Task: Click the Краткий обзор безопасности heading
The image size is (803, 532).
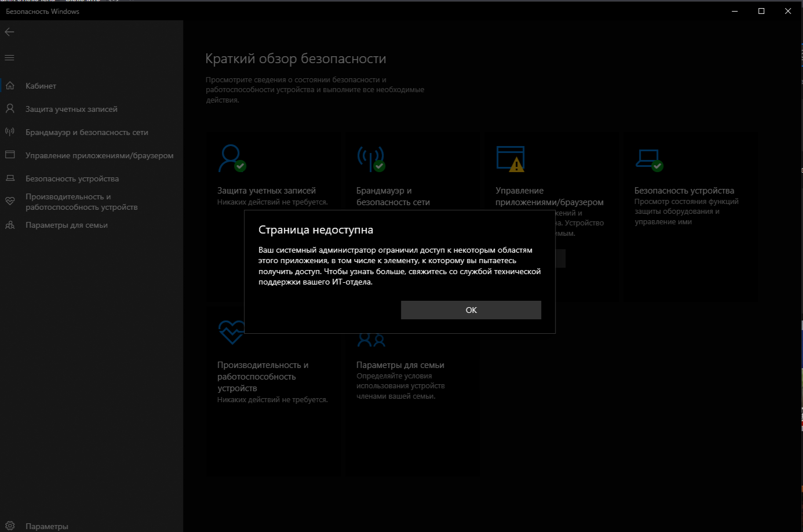Action: (x=295, y=59)
